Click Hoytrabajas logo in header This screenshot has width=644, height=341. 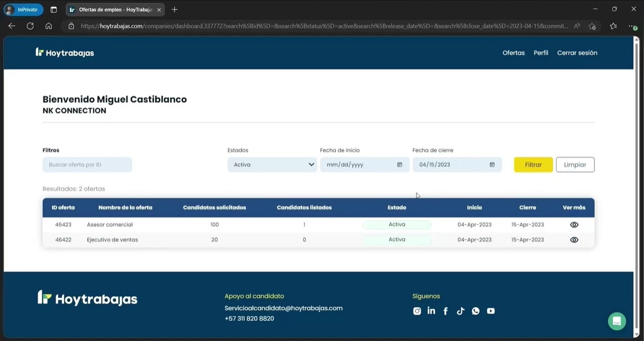point(65,53)
